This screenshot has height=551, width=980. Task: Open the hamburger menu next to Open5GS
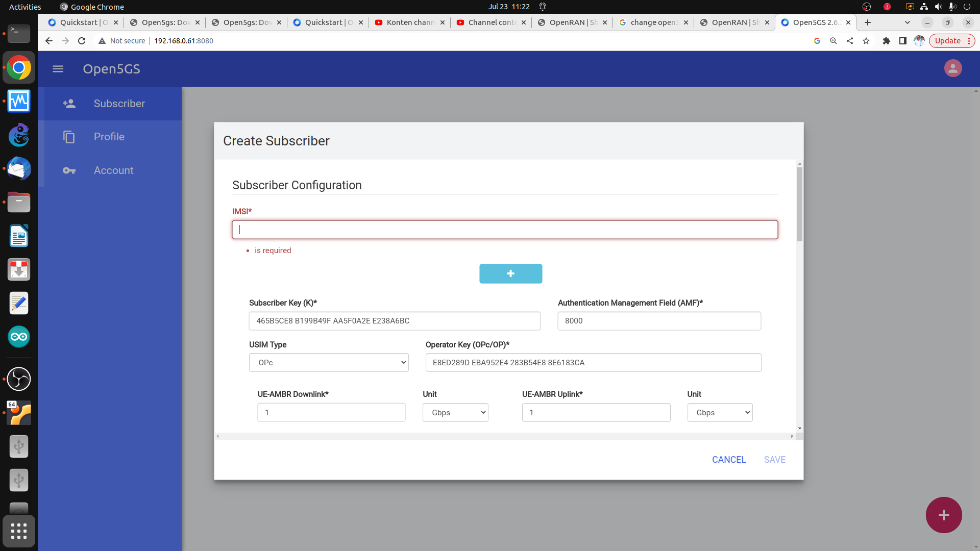click(58, 69)
